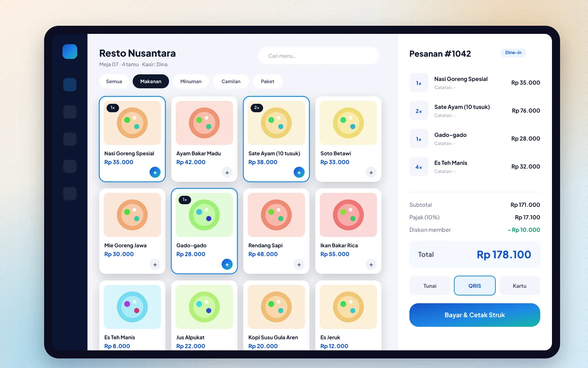Click the Diskon member amount - Rp 10.000

tap(524, 230)
